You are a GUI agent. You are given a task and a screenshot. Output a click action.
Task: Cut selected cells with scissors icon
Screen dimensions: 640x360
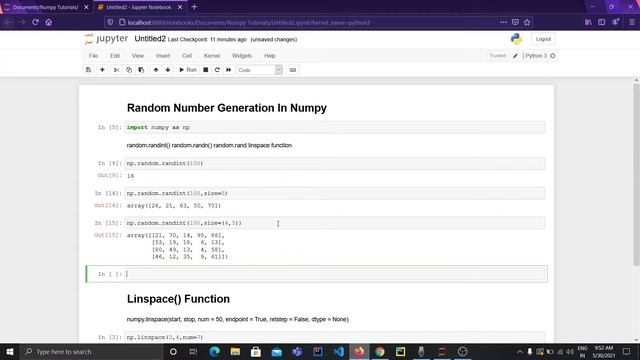coord(116,70)
